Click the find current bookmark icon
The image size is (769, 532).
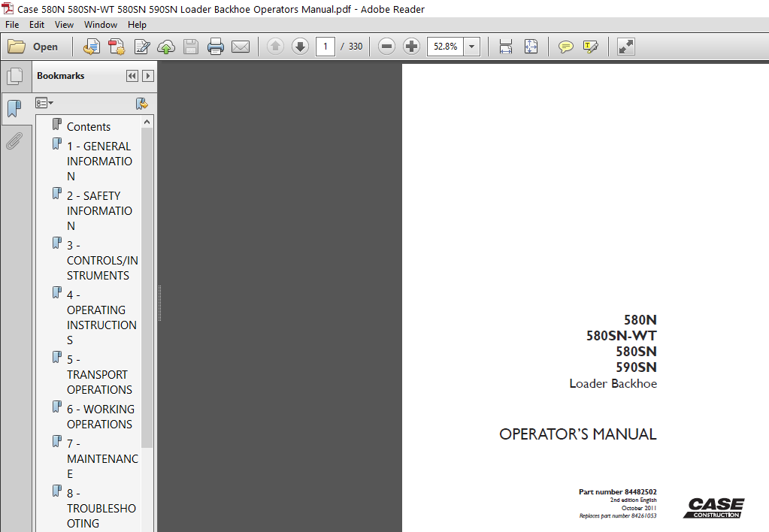[142, 104]
